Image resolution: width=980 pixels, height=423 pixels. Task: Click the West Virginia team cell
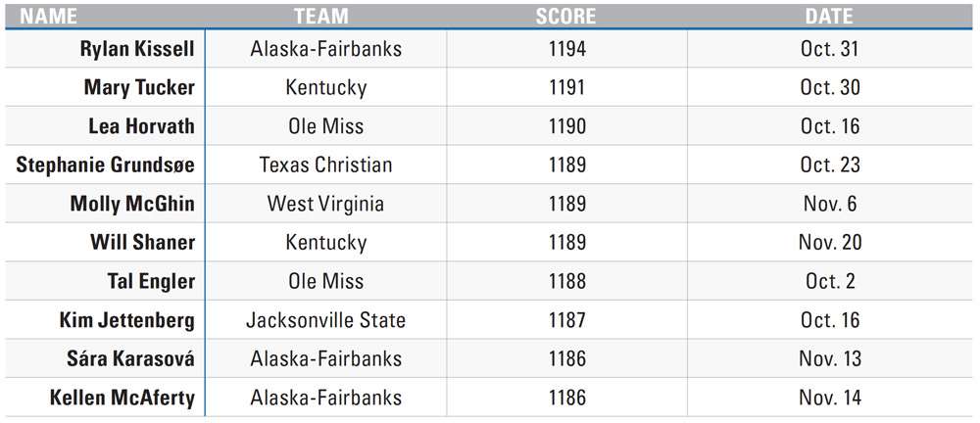coord(325,205)
